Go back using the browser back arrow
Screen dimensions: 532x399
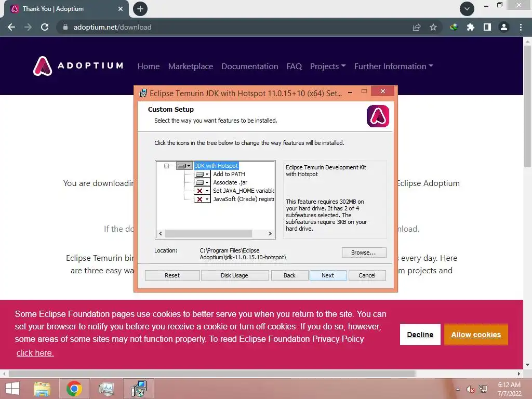pyautogui.click(x=11, y=27)
